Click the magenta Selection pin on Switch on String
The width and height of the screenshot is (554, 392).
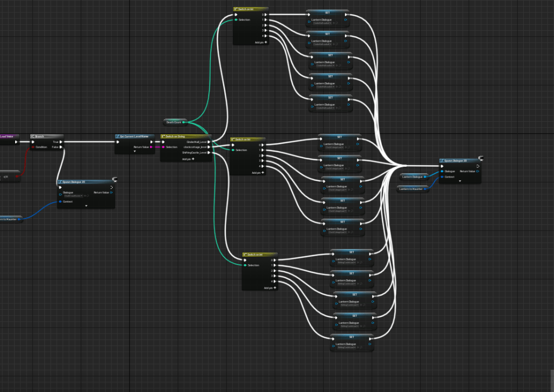[163, 147]
